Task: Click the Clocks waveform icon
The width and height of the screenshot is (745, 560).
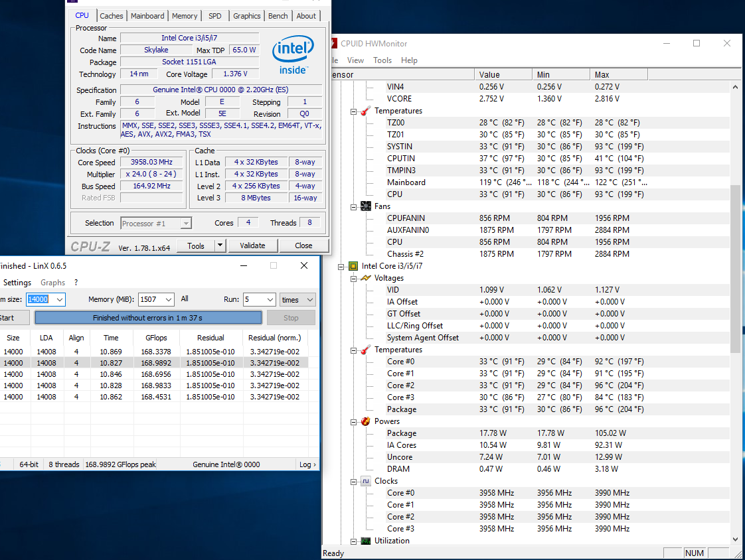Action: pyautogui.click(x=365, y=481)
